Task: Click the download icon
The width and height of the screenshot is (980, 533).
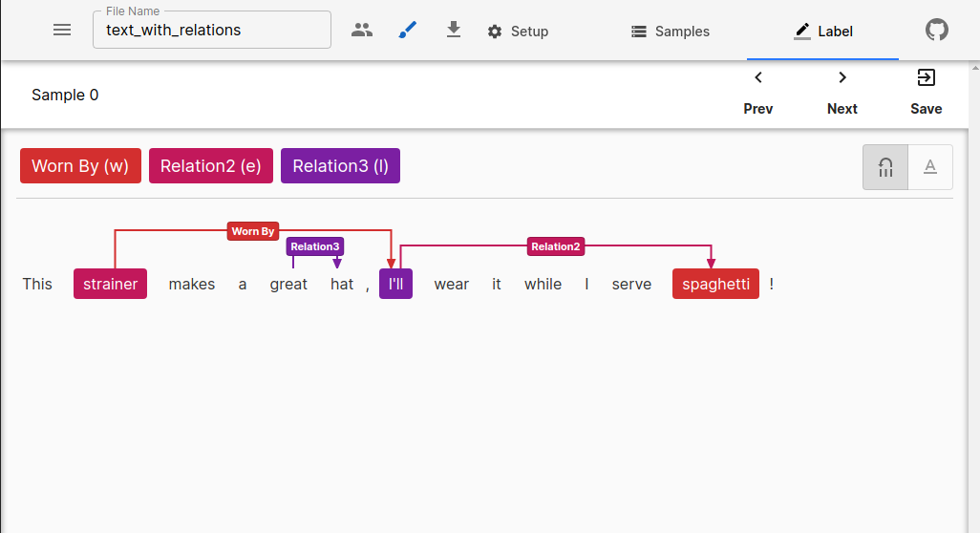Action: point(454,30)
